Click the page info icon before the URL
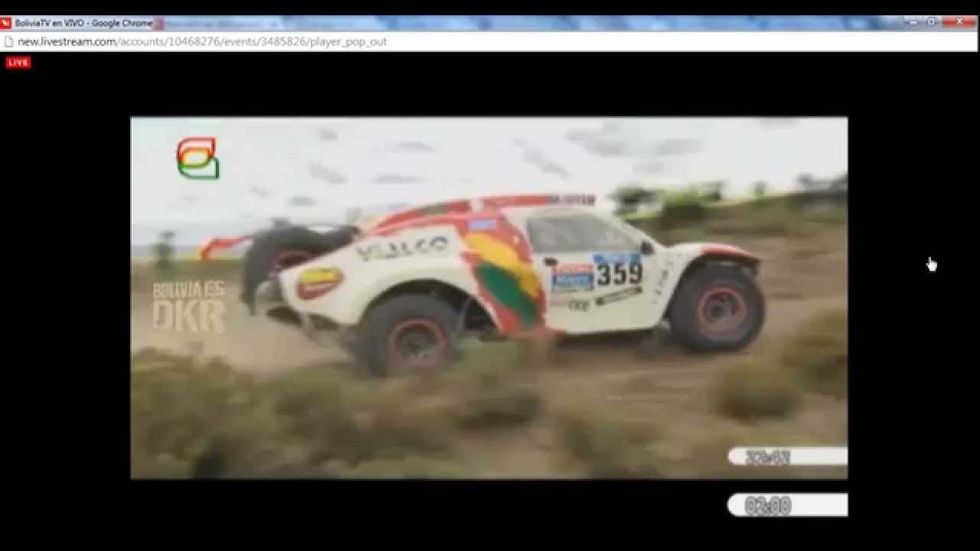This screenshot has width=980, height=551. click(9, 41)
